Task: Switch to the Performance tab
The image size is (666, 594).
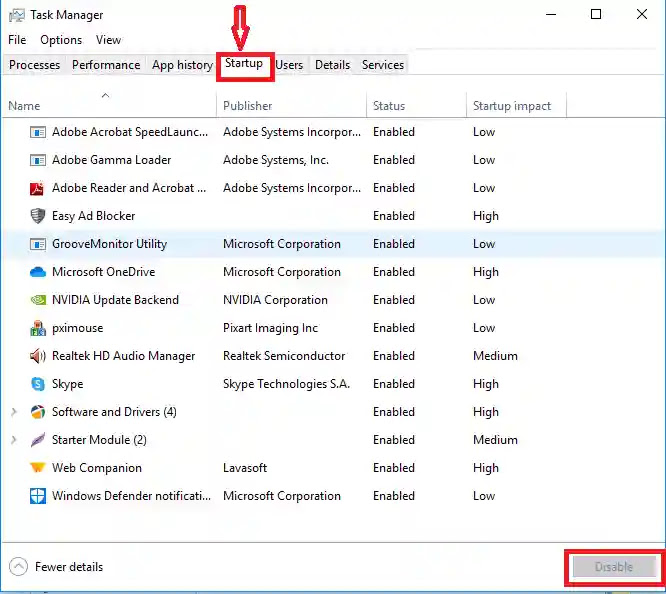Action: pos(106,65)
